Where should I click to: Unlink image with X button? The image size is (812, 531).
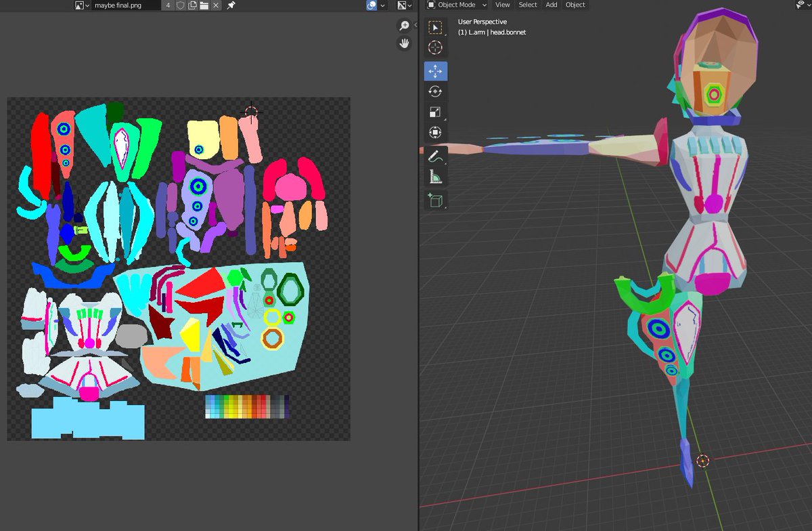pos(216,5)
